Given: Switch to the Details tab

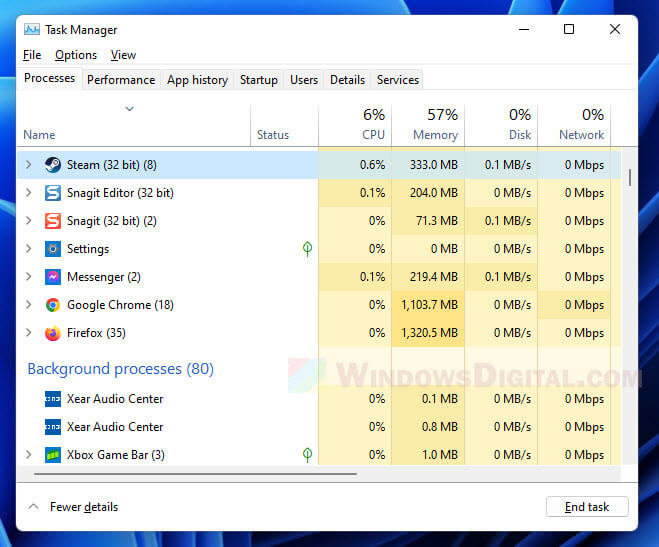Looking at the screenshot, I should [347, 80].
